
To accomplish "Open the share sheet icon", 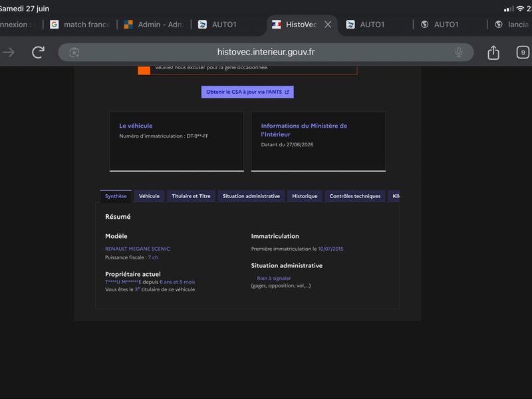I will click(493, 53).
